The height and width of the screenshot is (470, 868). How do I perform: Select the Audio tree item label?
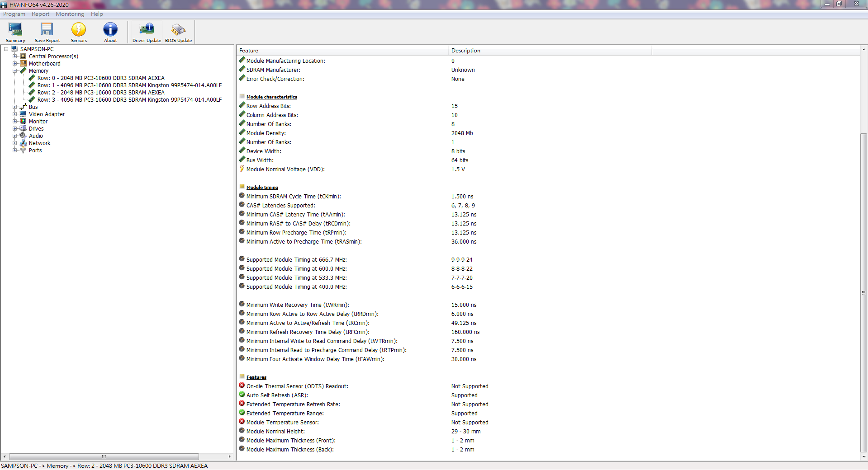coord(36,136)
